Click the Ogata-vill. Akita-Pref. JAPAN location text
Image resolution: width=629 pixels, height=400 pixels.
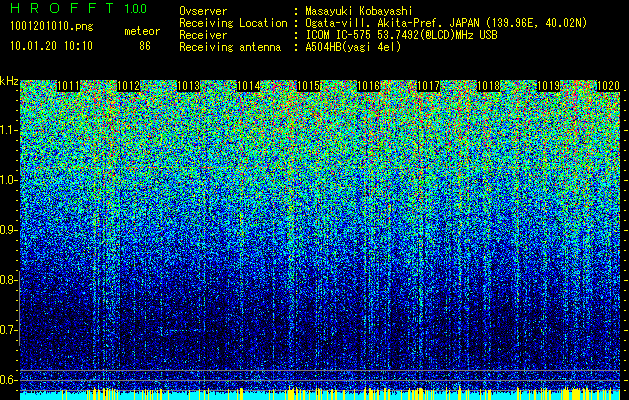tap(446, 23)
